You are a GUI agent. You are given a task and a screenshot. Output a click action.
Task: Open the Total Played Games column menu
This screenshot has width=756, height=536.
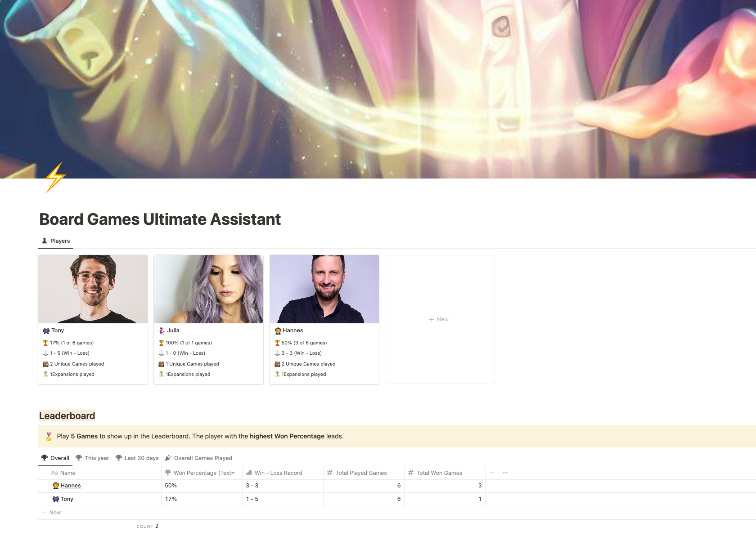pos(364,473)
